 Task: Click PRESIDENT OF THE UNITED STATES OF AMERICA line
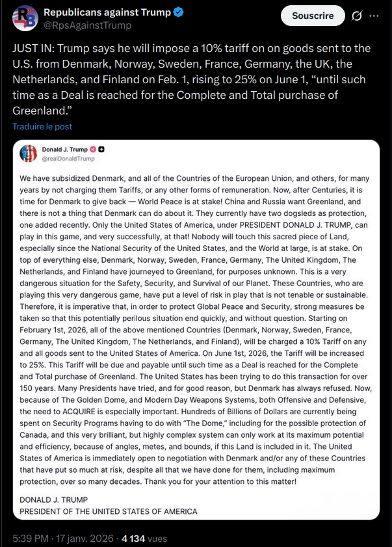pyautogui.click(x=109, y=511)
